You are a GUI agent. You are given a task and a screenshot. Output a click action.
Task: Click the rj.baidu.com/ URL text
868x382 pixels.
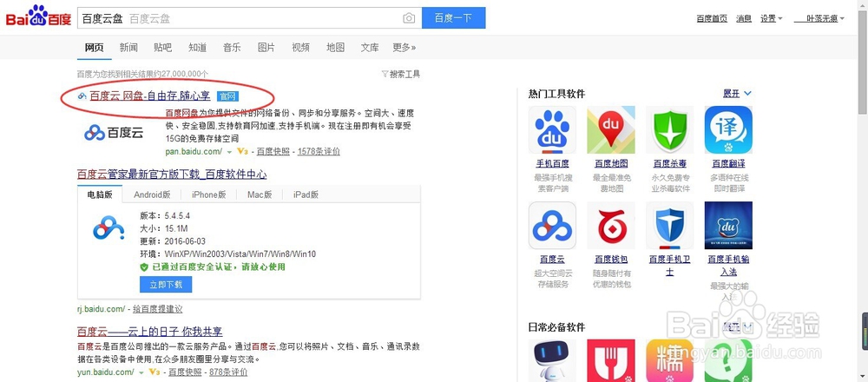pyautogui.click(x=102, y=309)
